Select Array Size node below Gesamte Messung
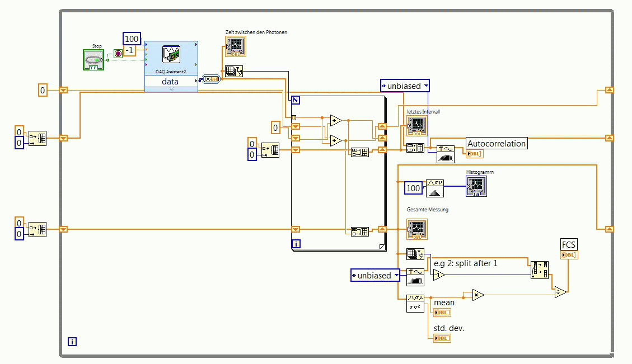632x364 pixels. click(415, 254)
